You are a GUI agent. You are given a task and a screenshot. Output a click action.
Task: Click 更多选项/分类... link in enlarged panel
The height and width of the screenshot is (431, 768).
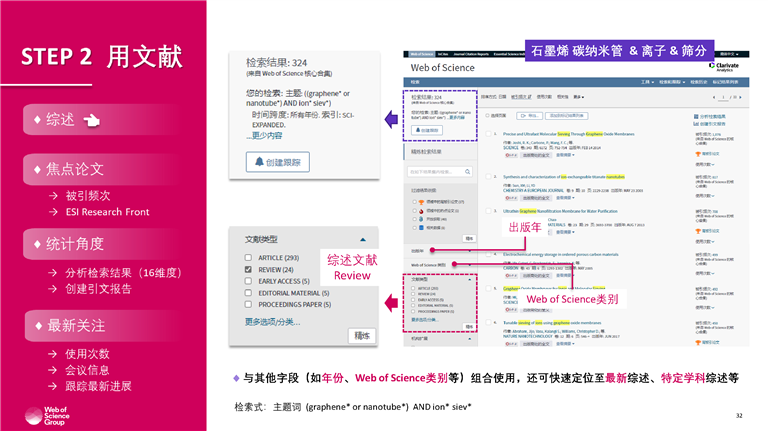[x=273, y=322]
